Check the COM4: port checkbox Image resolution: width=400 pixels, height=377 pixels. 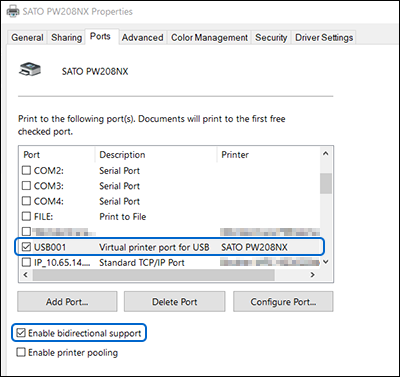pyautogui.click(x=26, y=201)
